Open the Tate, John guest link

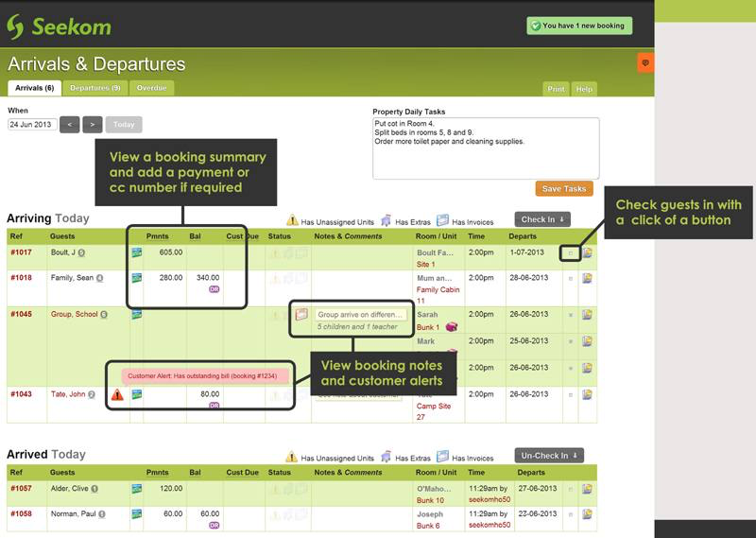(68, 394)
